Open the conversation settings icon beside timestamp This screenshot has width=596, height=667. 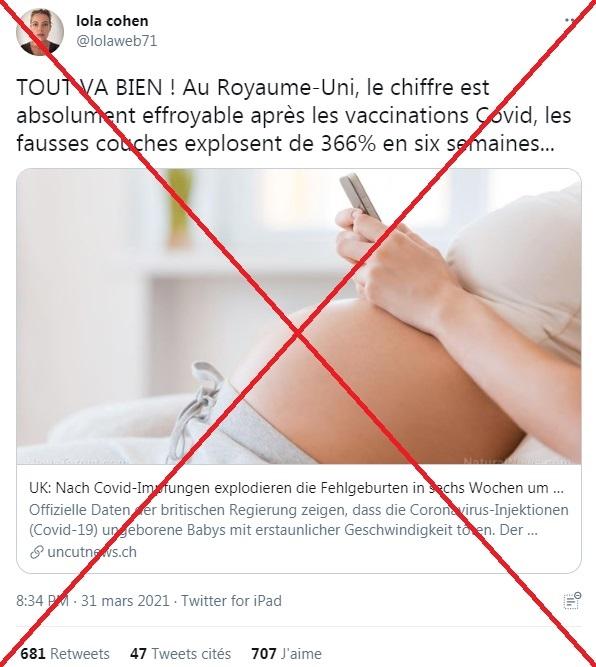click(x=572, y=601)
